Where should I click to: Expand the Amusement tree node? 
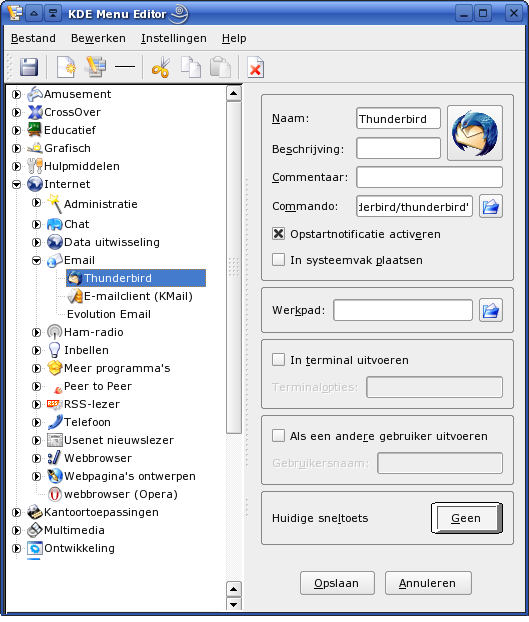point(16,94)
